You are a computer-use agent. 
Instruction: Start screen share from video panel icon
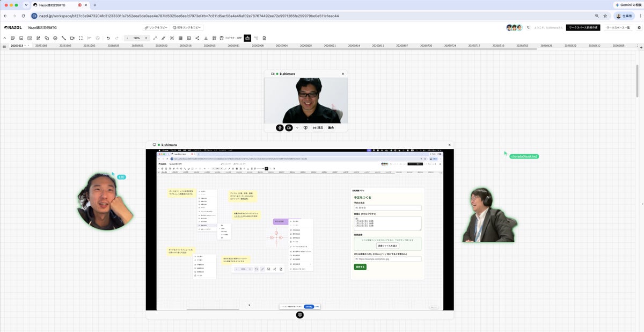pos(305,128)
